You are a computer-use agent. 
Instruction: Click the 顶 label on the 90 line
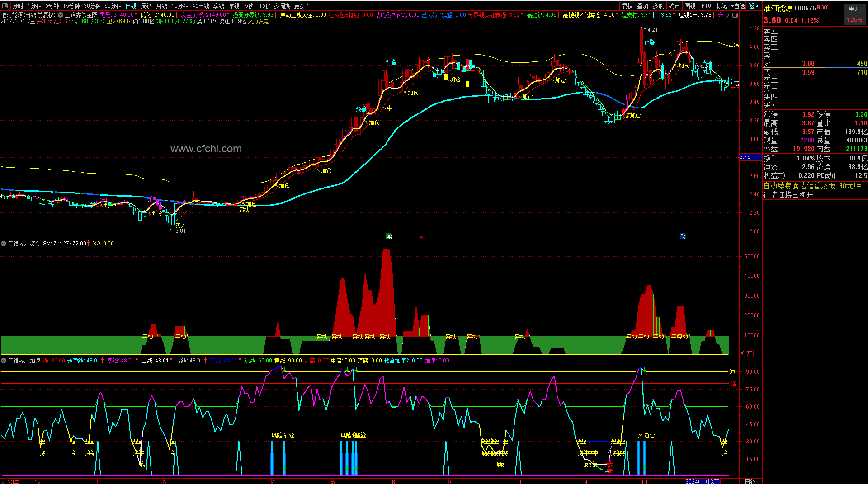pos(732,371)
